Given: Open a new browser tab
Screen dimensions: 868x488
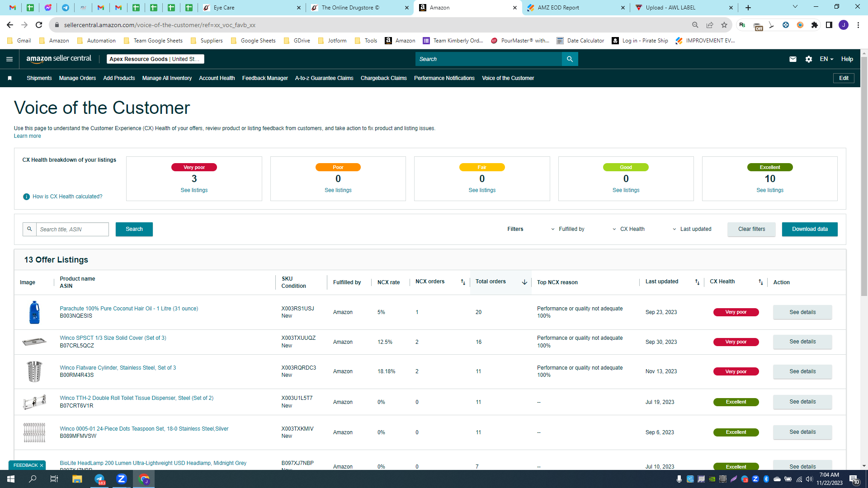Looking at the screenshot, I should click(748, 8).
